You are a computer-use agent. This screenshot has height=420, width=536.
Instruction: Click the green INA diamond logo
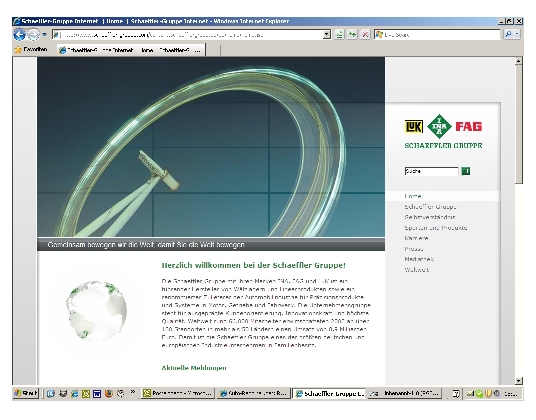click(x=439, y=126)
